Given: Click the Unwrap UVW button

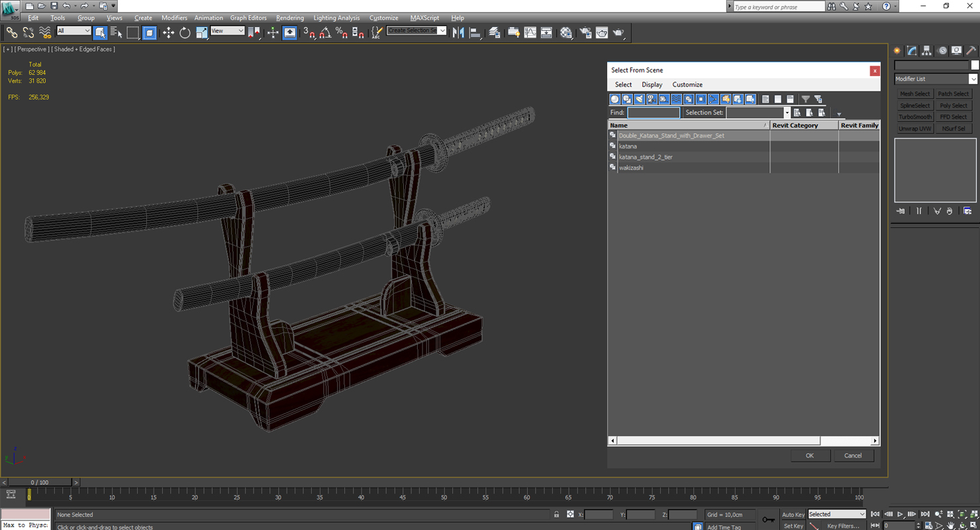Looking at the screenshot, I should point(914,129).
